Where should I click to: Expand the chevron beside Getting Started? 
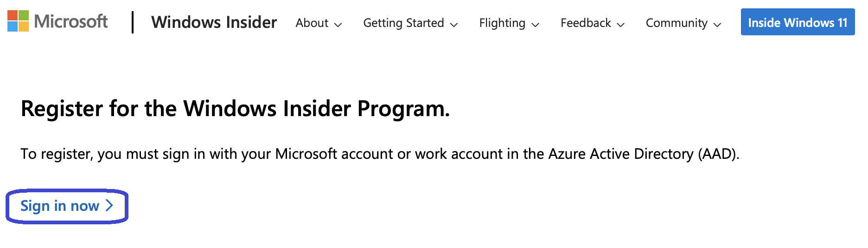454,25
